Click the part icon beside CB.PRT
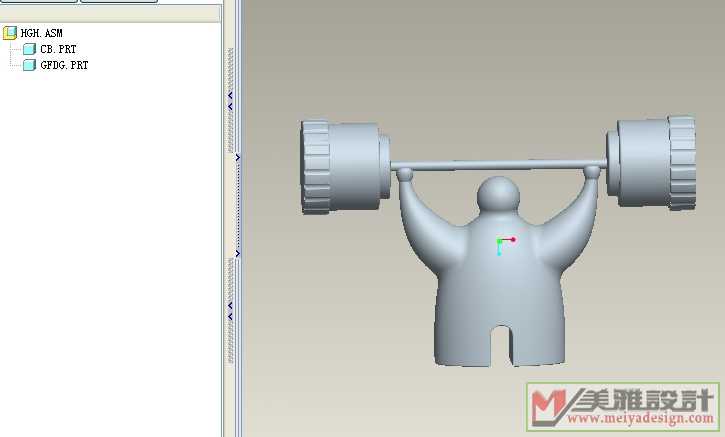Image resolution: width=725 pixels, height=437 pixels. [29, 49]
